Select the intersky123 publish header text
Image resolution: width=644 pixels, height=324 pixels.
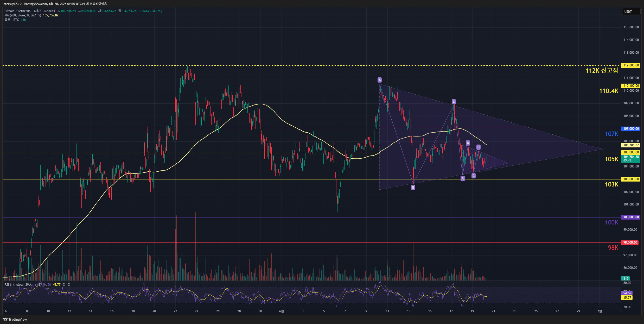coord(55,4)
